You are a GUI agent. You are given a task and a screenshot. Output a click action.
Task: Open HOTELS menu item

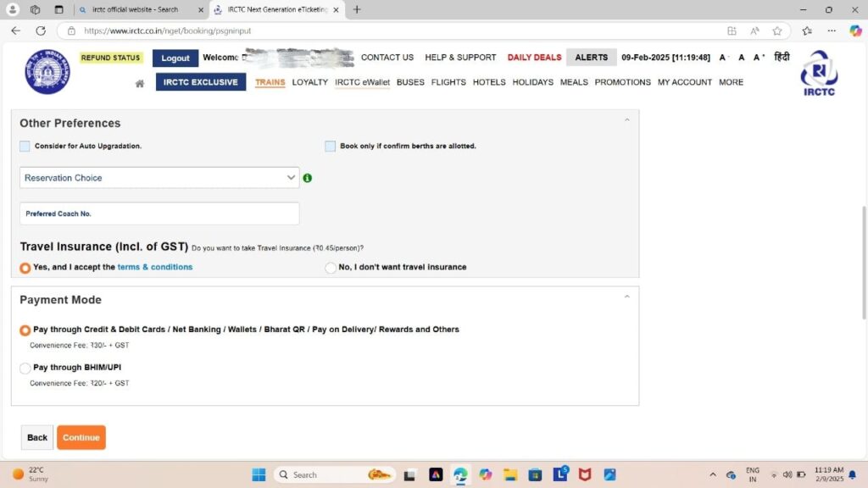(x=489, y=82)
